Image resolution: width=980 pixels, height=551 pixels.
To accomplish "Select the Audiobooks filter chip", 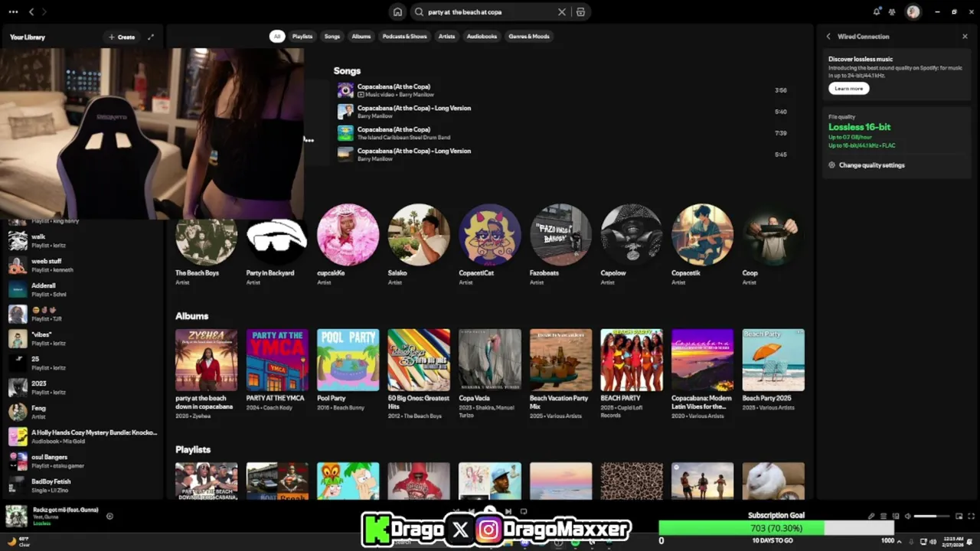I will (x=482, y=36).
